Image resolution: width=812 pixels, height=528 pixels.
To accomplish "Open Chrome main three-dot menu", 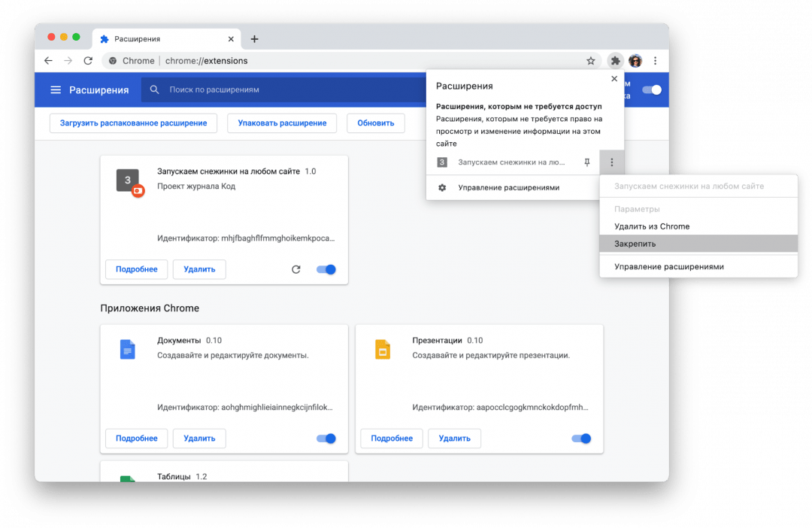I will pyautogui.click(x=656, y=61).
